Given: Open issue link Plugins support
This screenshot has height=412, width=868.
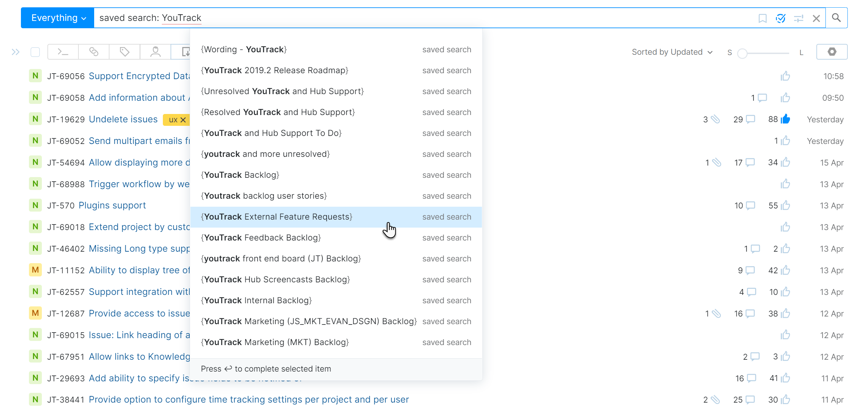Looking at the screenshot, I should [112, 205].
